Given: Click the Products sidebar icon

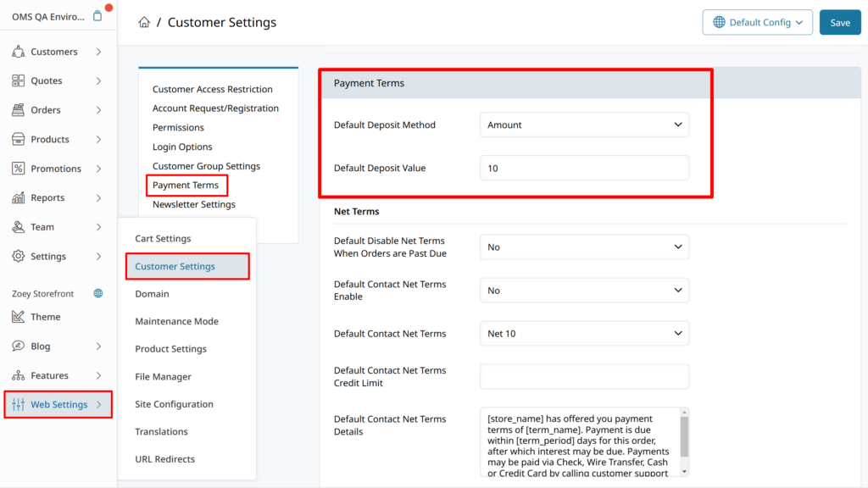Looking at the screenshot, I should point(19,139).
